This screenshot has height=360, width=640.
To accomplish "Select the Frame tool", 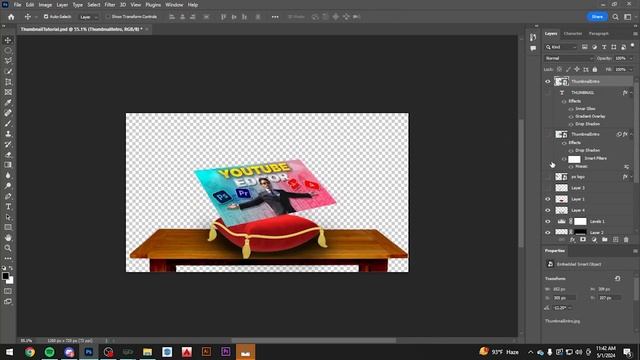I will [8, 92].
